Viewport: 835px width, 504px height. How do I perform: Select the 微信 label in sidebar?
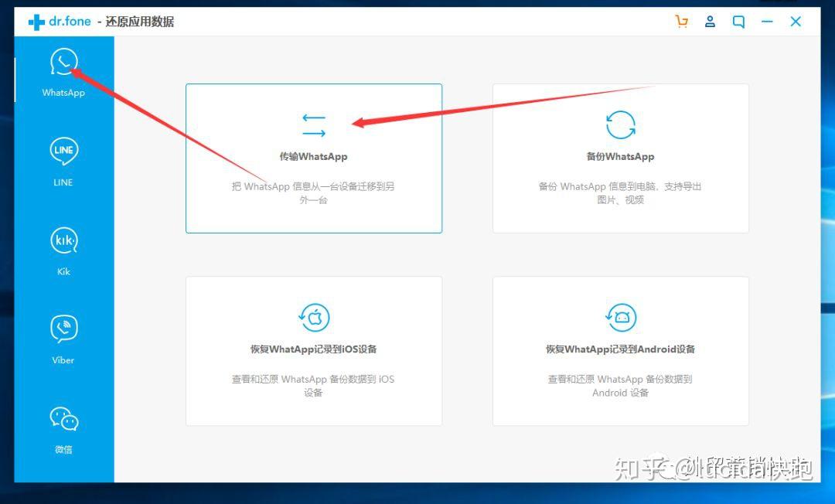point(63,450)
